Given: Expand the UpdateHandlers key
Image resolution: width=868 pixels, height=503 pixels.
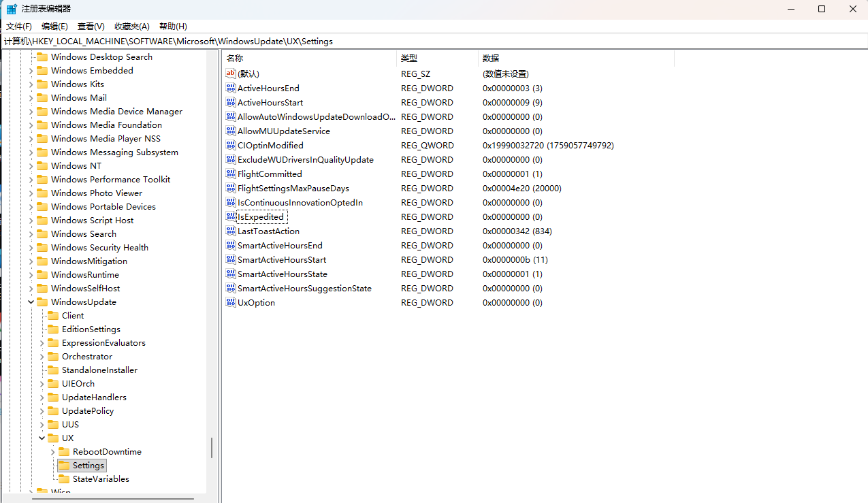Looking at the screenshot, I should (42, 397).
